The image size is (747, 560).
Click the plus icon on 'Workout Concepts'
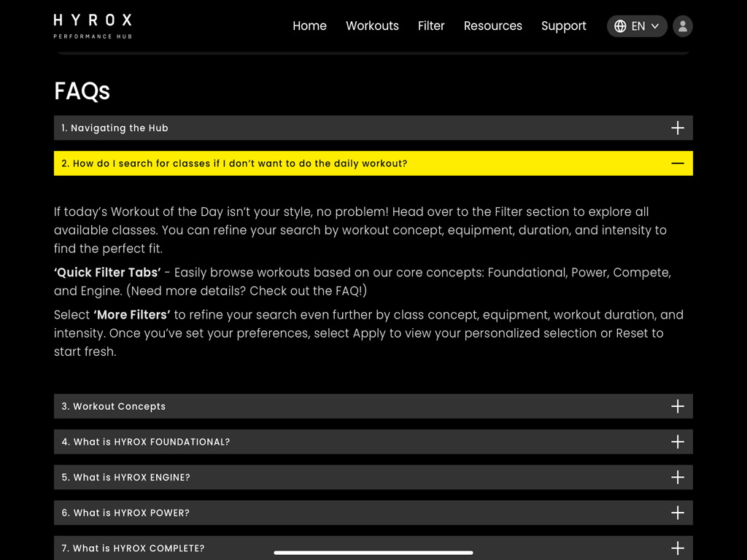click(x=678, y=406)
